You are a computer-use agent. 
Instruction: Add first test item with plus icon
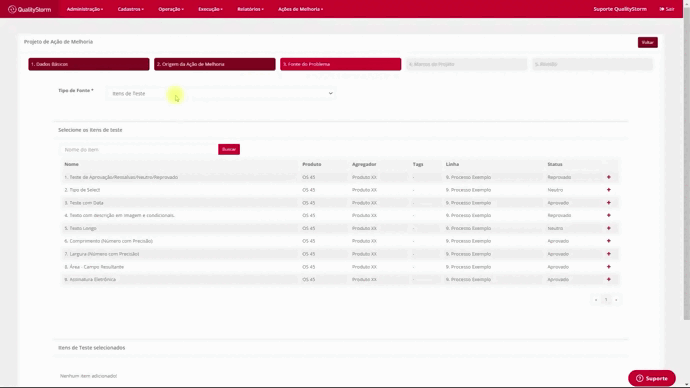[609, 177]
